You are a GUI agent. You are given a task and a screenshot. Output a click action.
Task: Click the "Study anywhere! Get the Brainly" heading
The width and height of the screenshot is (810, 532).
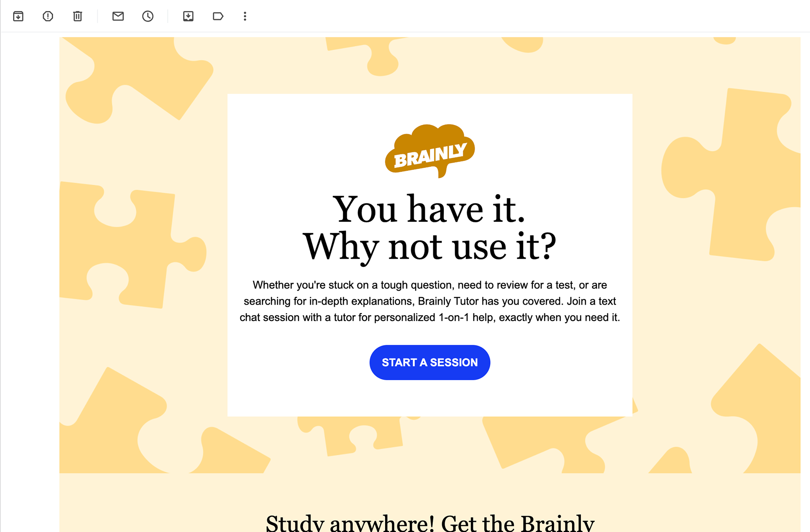(430, 523)
